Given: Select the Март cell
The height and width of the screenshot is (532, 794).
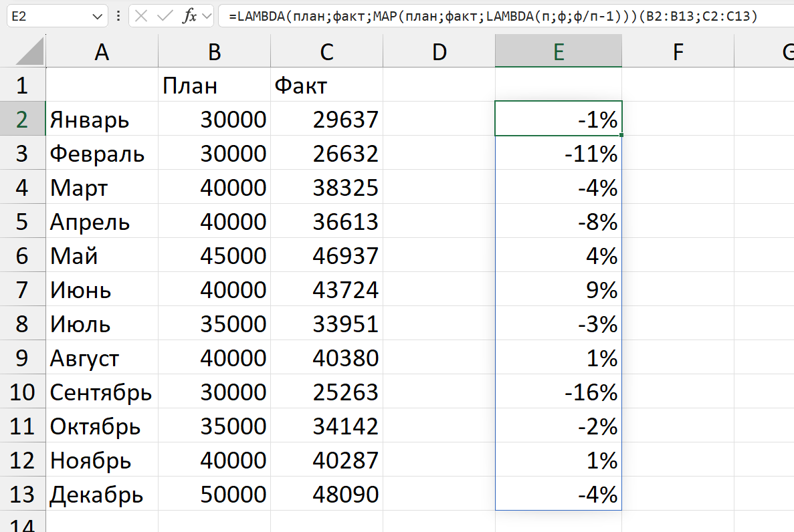Looking at the screenshot, I should 102,186.
